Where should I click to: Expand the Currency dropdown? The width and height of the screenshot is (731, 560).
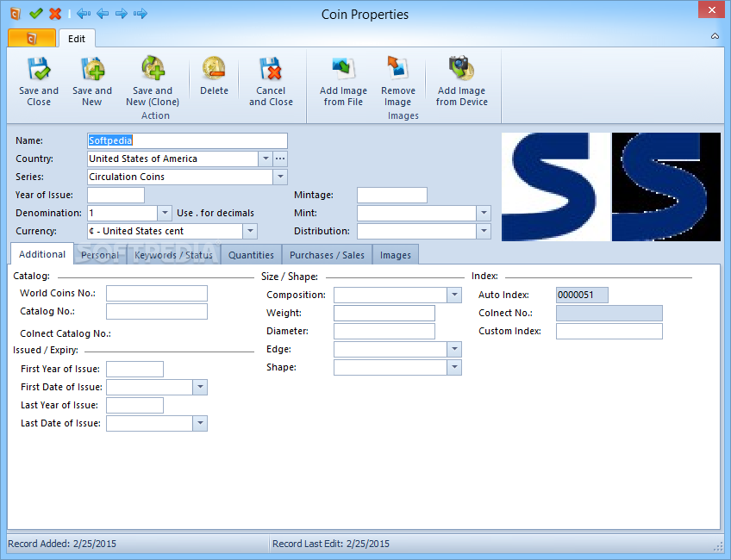tap(250, 232)
